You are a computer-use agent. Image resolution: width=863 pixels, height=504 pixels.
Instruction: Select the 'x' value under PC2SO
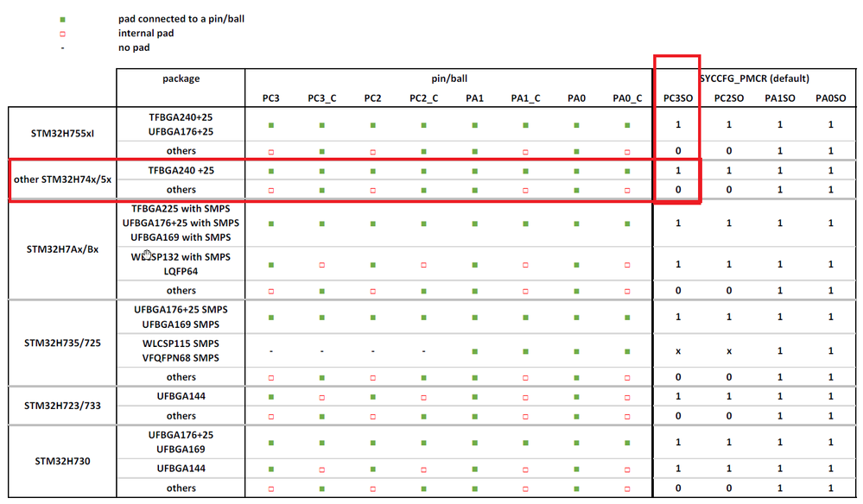pyautogui.click(x=729, y=351)
